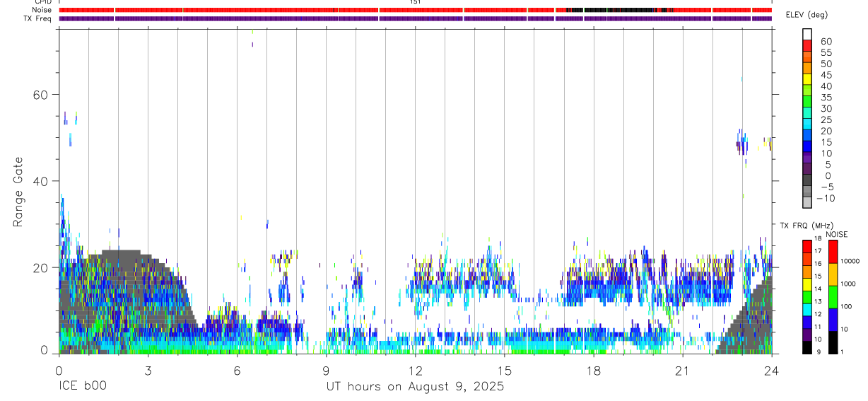Click the '40' tick on the Range Gate axis
The image size is (868, 401).
tap(41, 181)
